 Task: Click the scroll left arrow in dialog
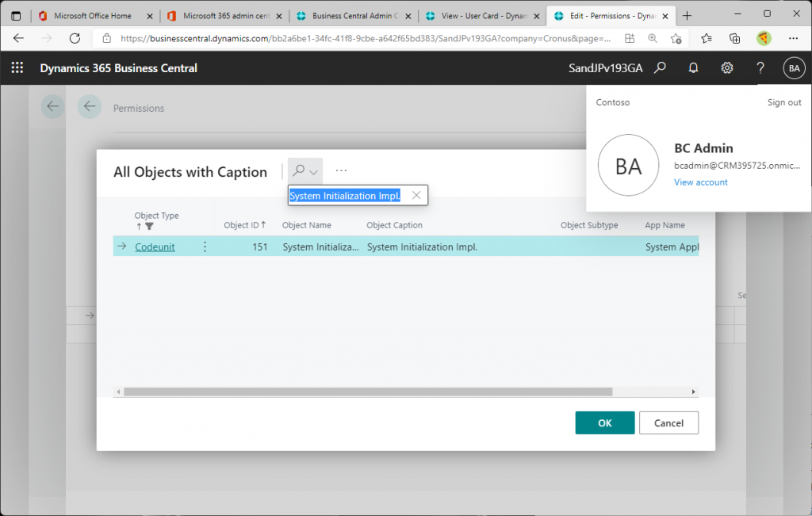(119, 392)
